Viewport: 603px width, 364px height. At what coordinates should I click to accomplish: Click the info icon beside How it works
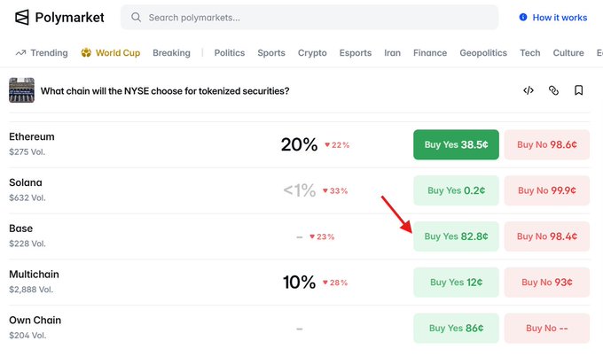tap(523, 18)
